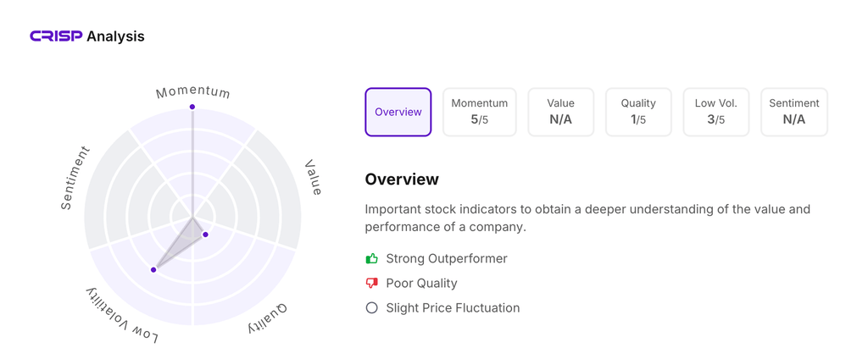
Task: Click the Low Volatility radar data point
Action: (x=153, y=270)
